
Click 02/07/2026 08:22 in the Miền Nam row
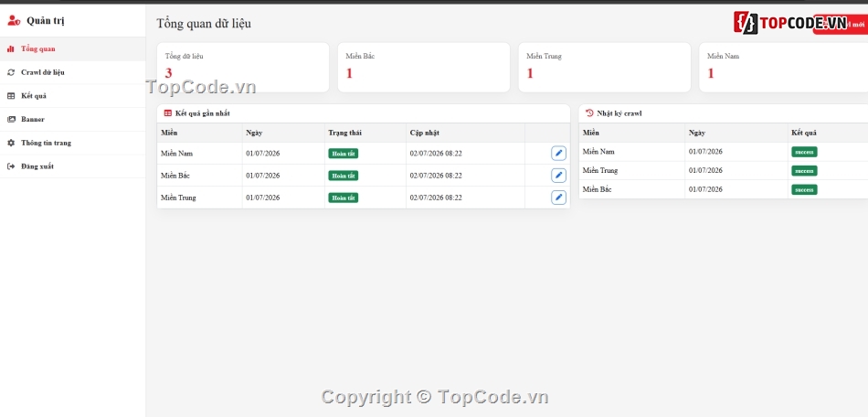pyautogui.click(x=436, y=154)
